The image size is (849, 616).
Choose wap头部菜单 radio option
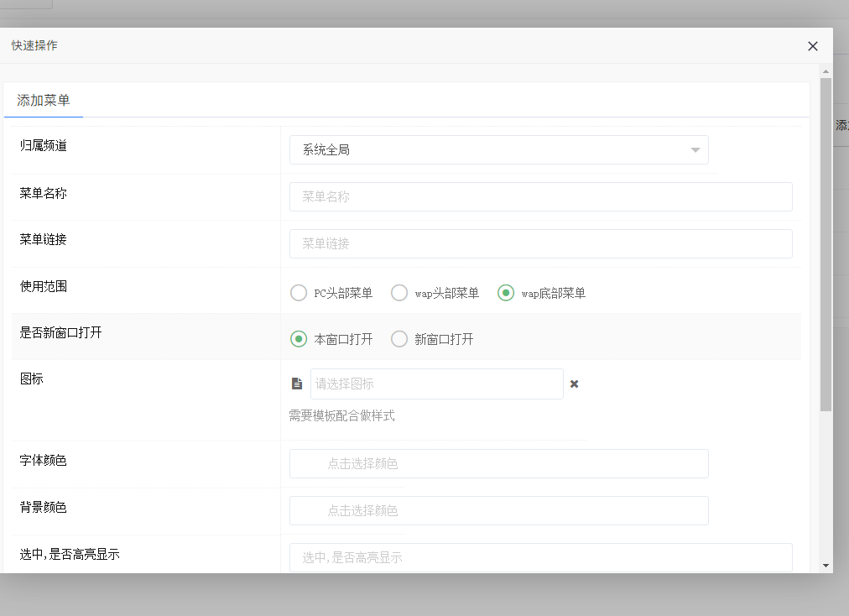(399, 293)
